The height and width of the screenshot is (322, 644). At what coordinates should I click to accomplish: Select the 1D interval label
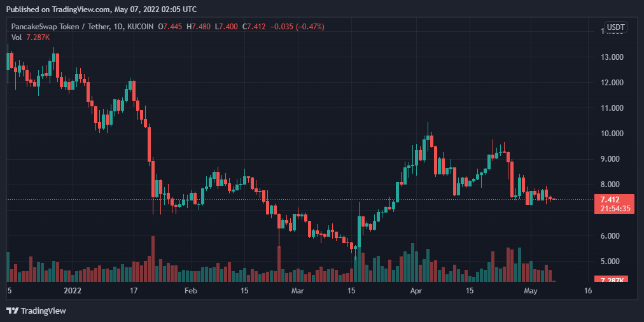[116, 27]
